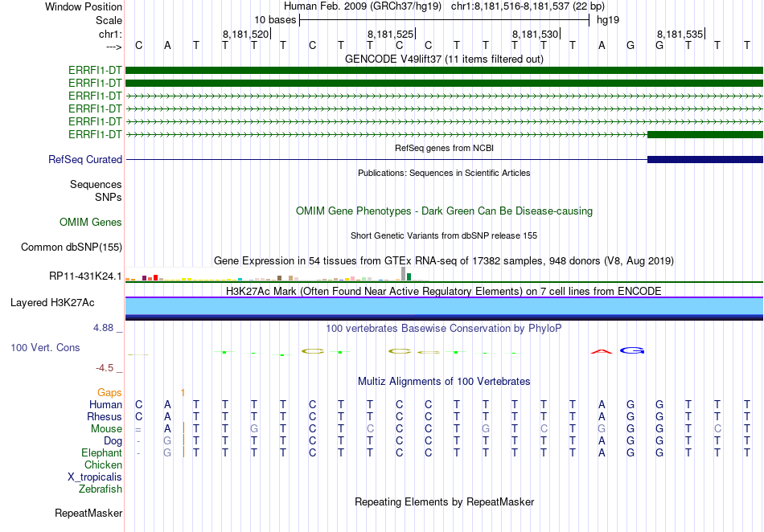Click the SNPs track label
This screenshot has height=532, width=764.
[x=109, y=197]
